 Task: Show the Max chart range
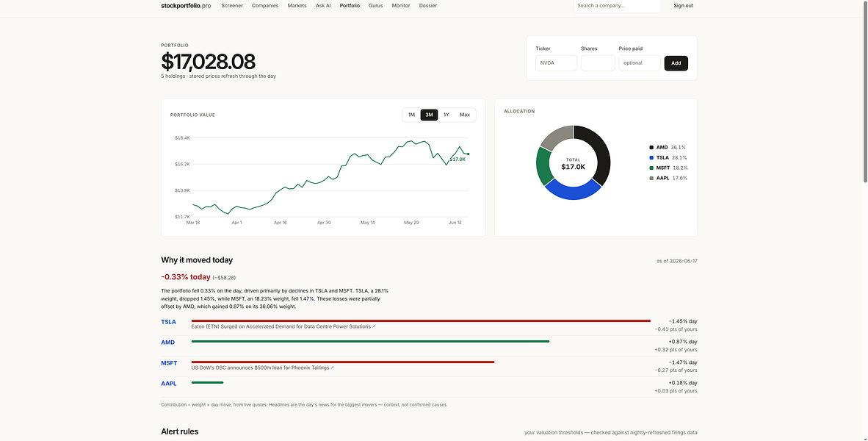pyautogui.click(x=464, y=115)
